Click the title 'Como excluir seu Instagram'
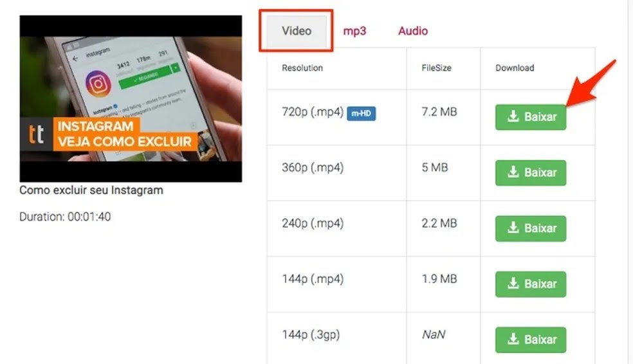This screenshot has width=633, height=364. point(91,190)
